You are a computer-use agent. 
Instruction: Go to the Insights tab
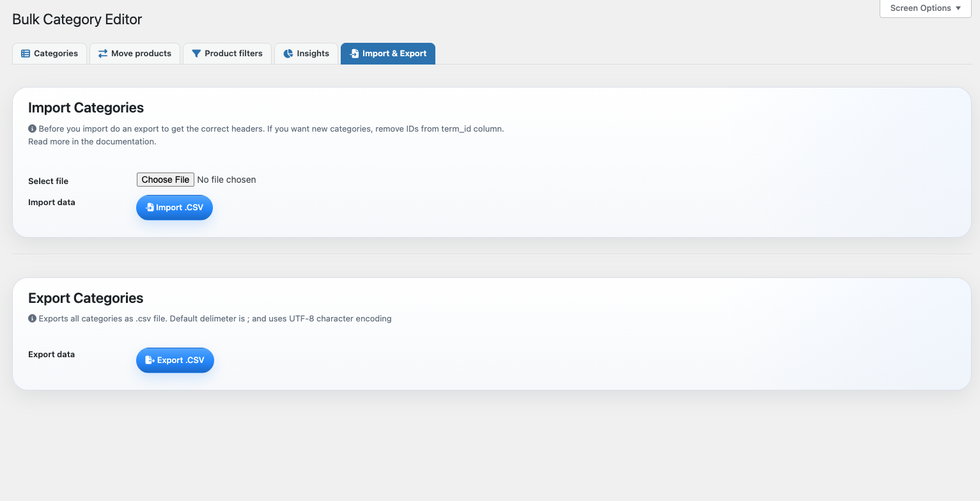click(306, 54)
